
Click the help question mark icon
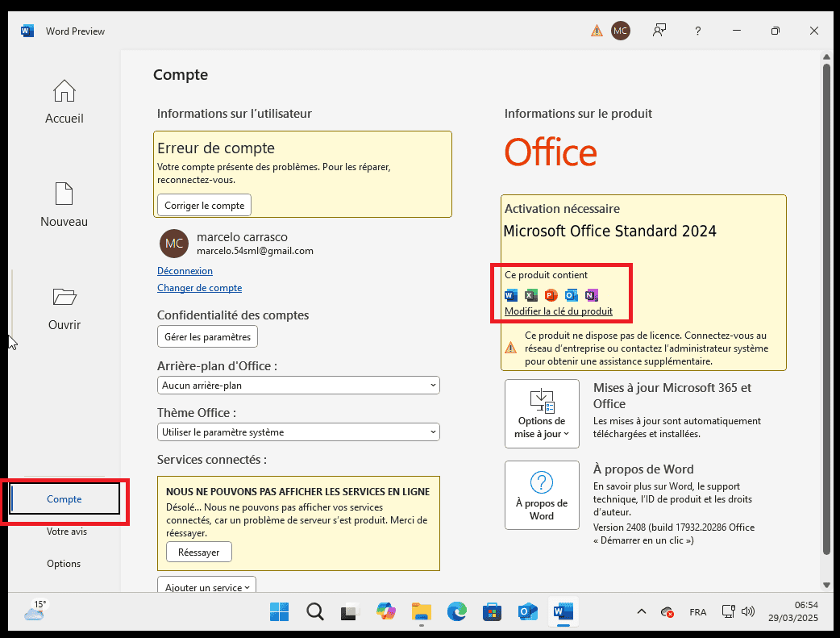click(698, 31)
